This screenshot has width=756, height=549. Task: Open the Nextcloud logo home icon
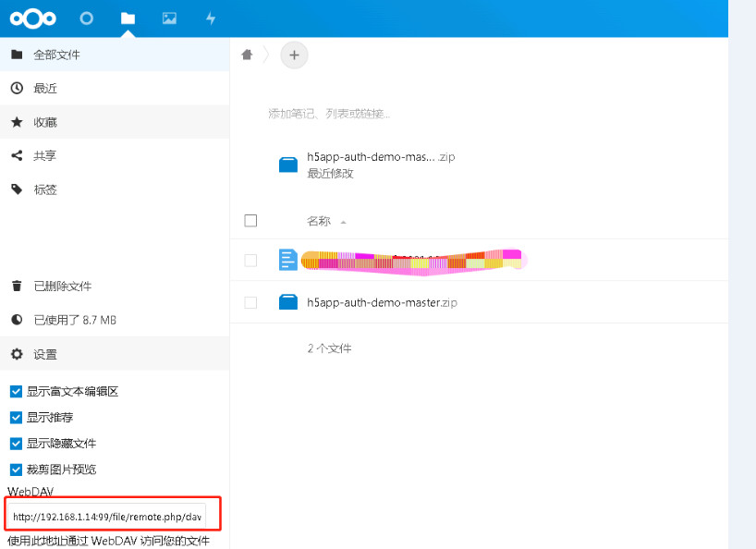click(33, 18)
